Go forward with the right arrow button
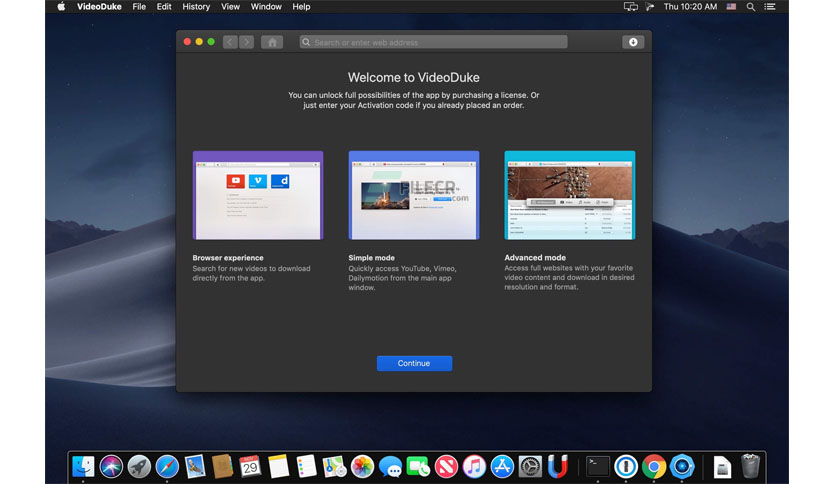836x484 pixels. [246, 42]
